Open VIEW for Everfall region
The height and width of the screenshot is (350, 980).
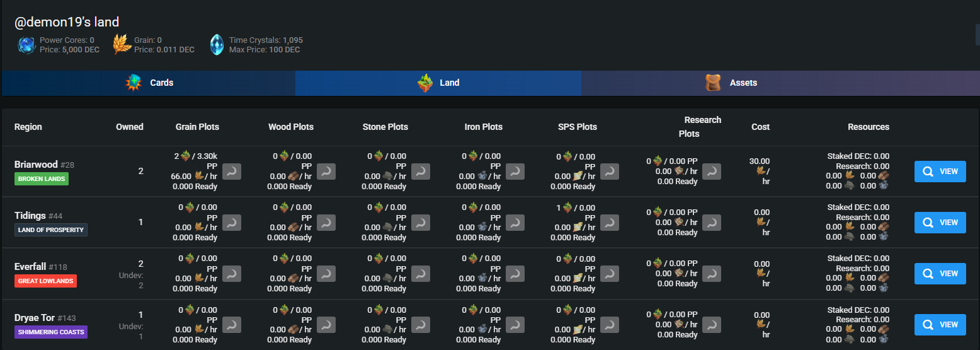coord(940,273)
